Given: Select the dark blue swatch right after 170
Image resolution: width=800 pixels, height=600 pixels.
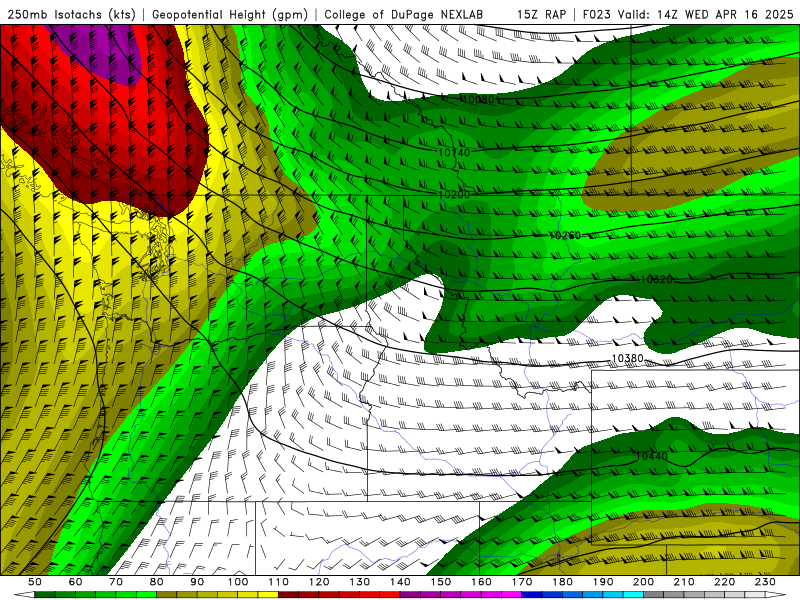Looking at the screenshot, I should tap(532, 594).
